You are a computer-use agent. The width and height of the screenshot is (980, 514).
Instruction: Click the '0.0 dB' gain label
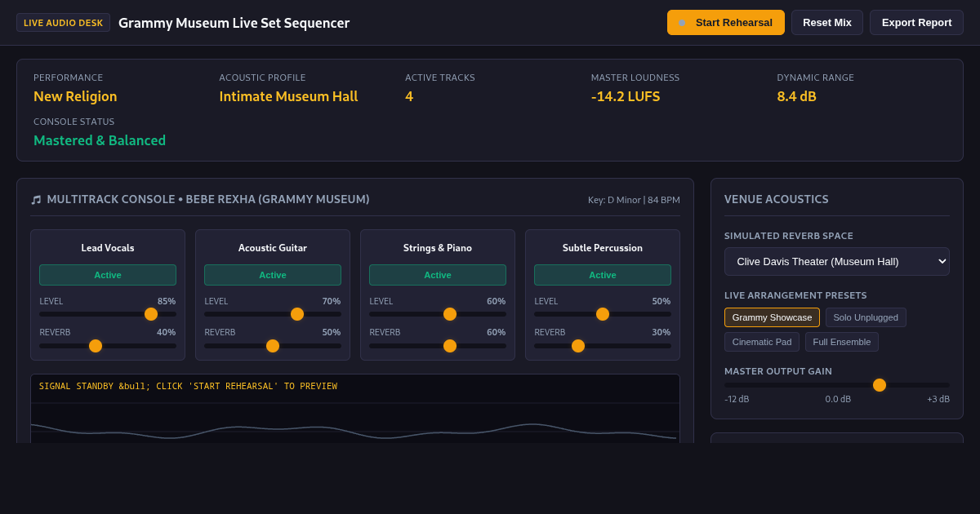pos(838,399)
